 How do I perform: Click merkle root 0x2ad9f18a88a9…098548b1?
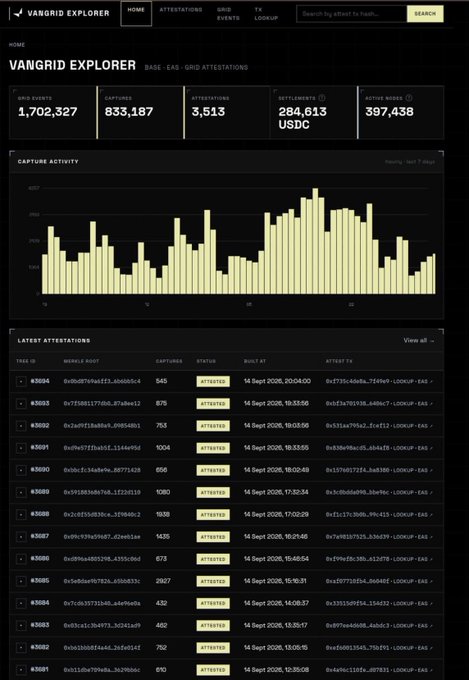(x=102, y=426)
